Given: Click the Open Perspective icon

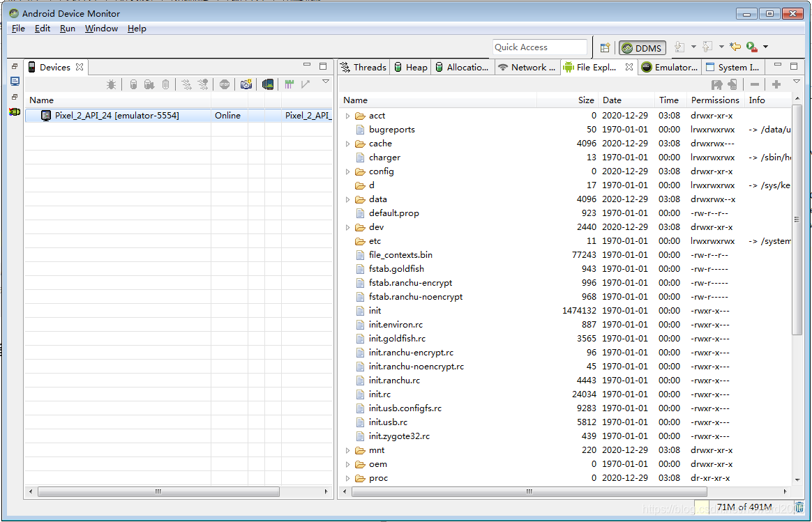Looking at the screenshot, I should point(605,47).
